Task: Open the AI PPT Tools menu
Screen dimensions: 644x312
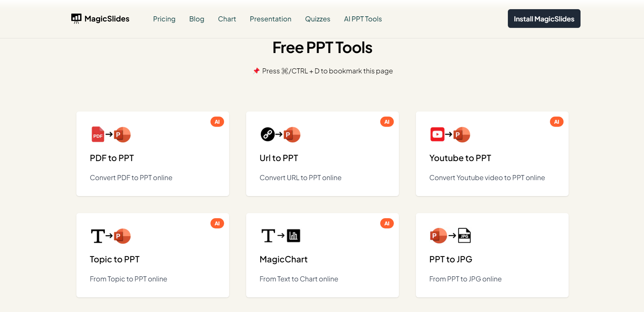Action: [363, 19]
